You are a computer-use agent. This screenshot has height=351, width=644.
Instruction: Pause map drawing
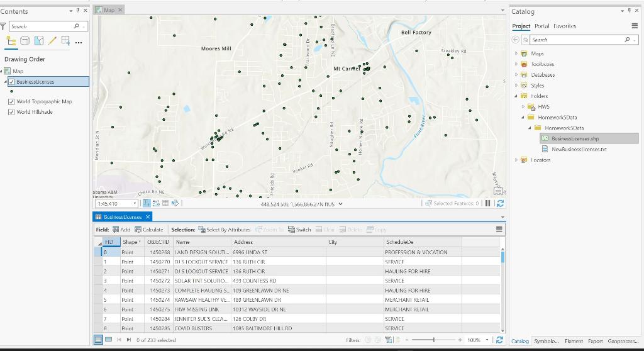tap(487, 203)
